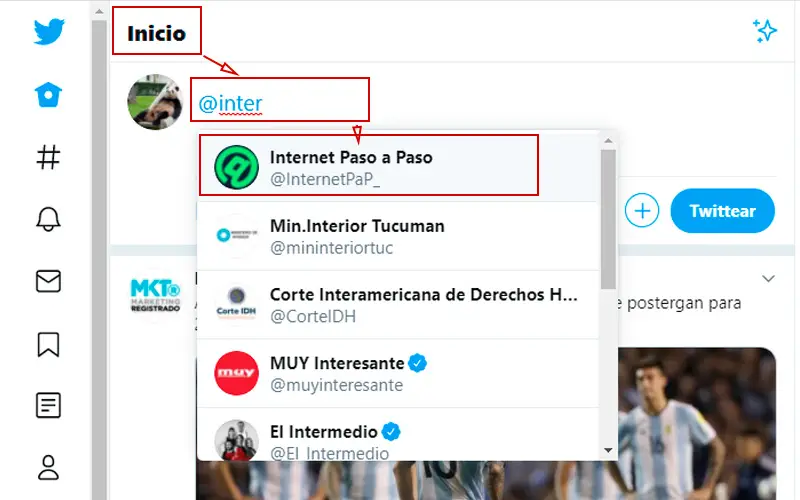This screenshot has width=800, height=500.
Task: Open the Profile person icon
Action: [x=48, y=468]
